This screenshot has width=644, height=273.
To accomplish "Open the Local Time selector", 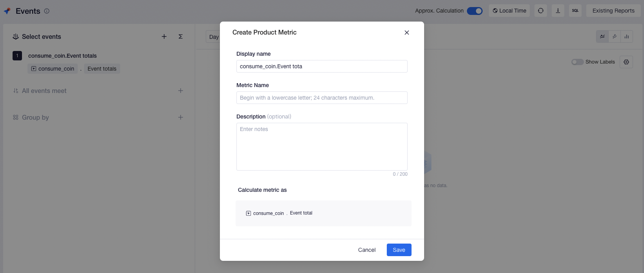I will [x=509, y=11].
